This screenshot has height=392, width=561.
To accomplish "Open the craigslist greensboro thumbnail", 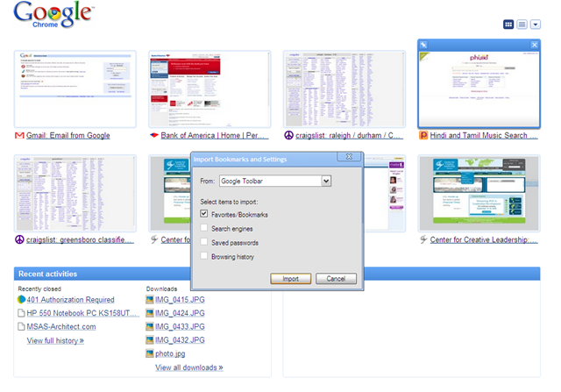I will coord(75,193).
